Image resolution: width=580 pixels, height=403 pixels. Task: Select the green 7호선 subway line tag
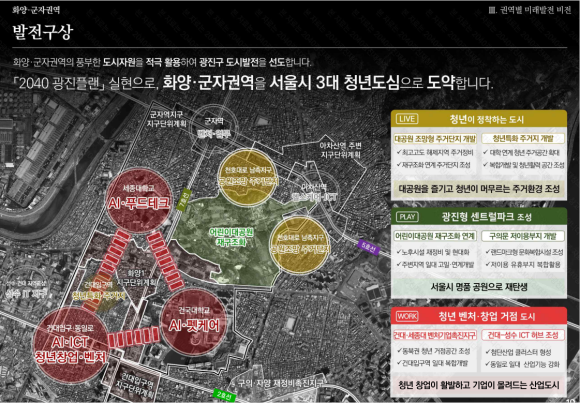coord(184,200)
